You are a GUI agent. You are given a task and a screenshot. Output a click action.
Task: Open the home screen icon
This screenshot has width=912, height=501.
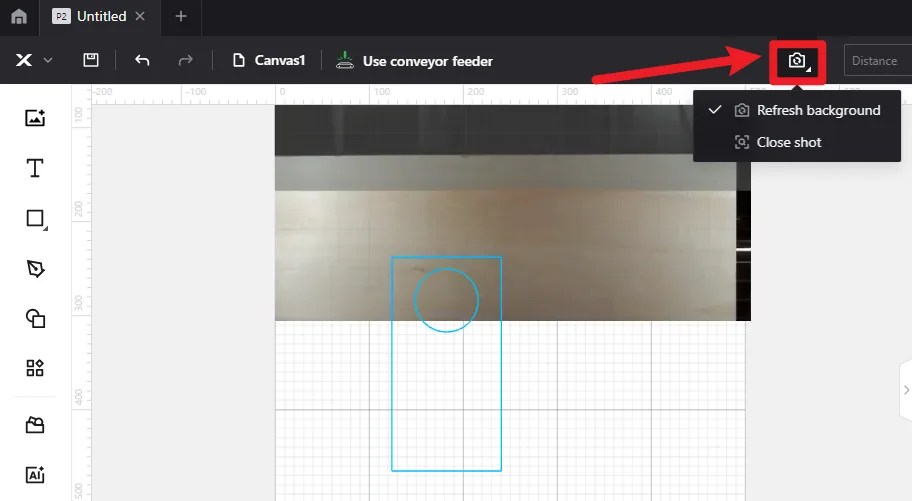19,16
